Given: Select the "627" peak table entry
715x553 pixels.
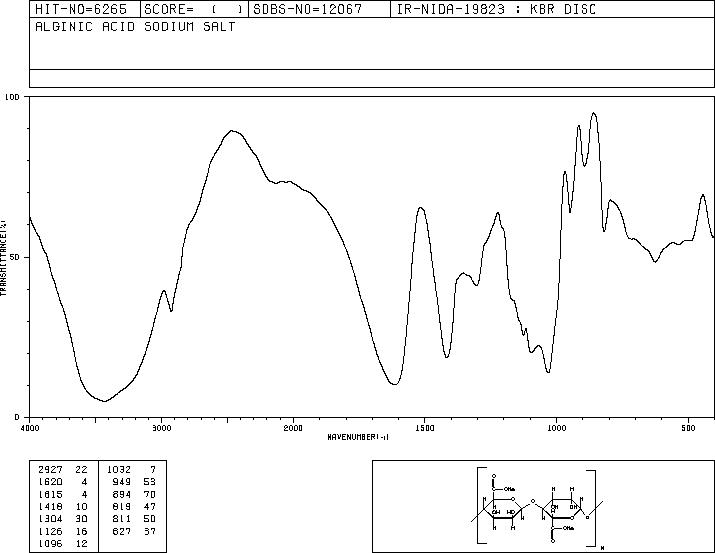Looking at the screenshot, I should coord(122,531).
